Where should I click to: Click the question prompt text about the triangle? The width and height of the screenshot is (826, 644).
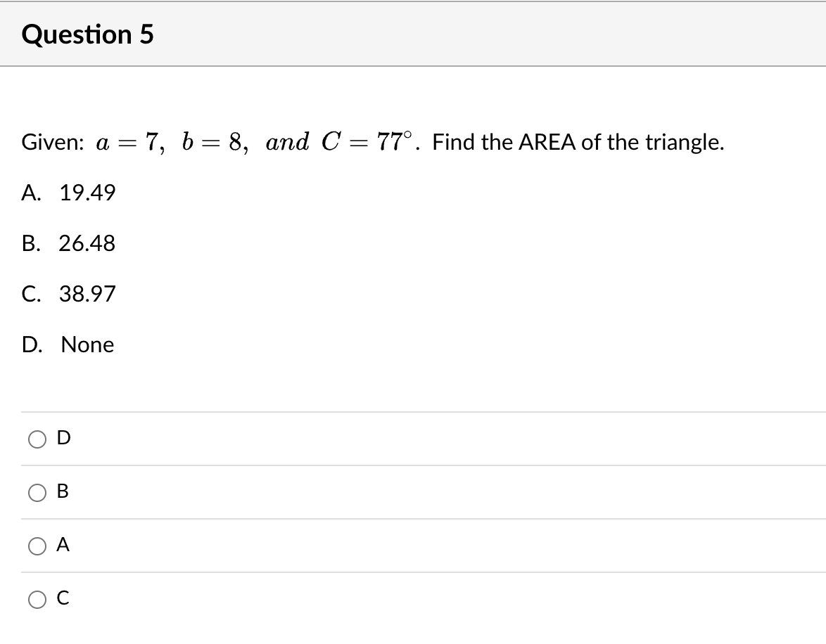tap(371, 141)
